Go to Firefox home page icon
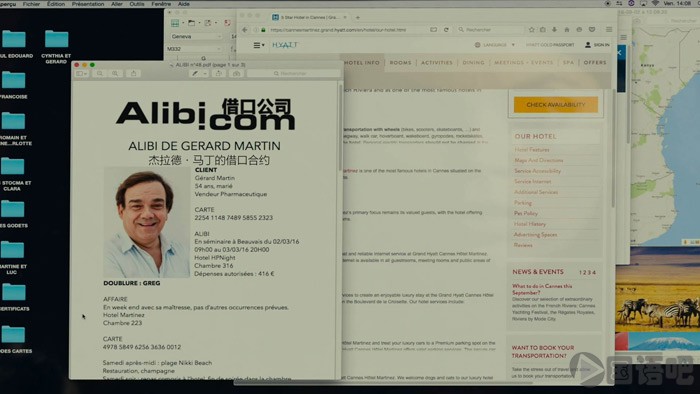 coord(567,30)
